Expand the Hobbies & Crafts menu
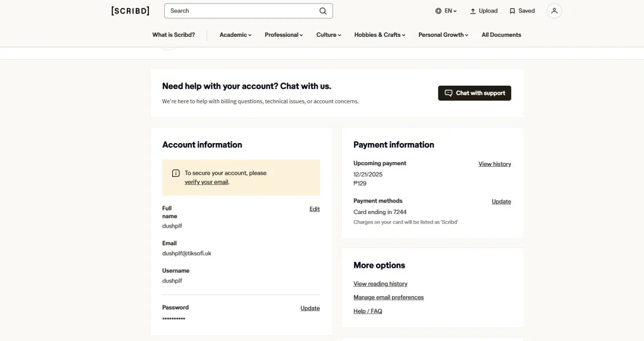This screenshot has width=644, height=341. click(379, 35)
